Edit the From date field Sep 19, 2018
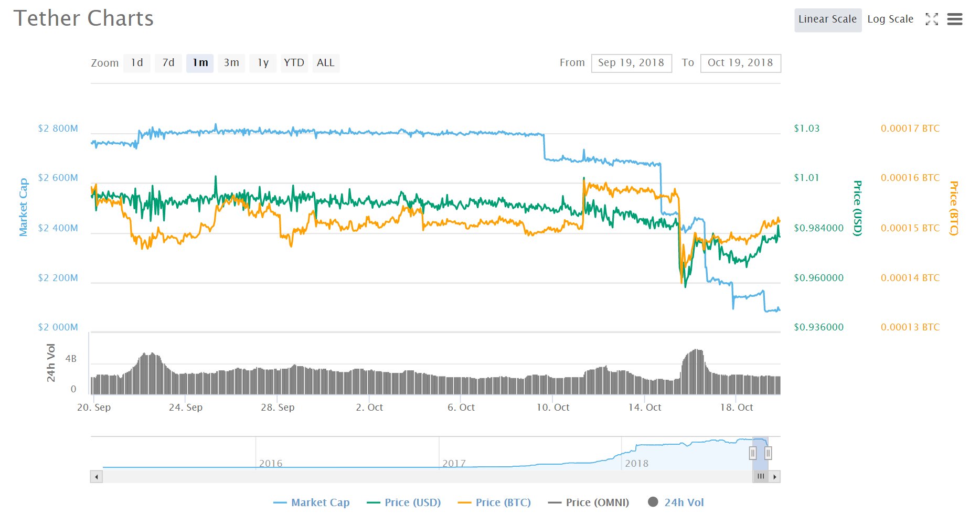The height and width of the screenshot is (514, 980). [x=632, y=63]
